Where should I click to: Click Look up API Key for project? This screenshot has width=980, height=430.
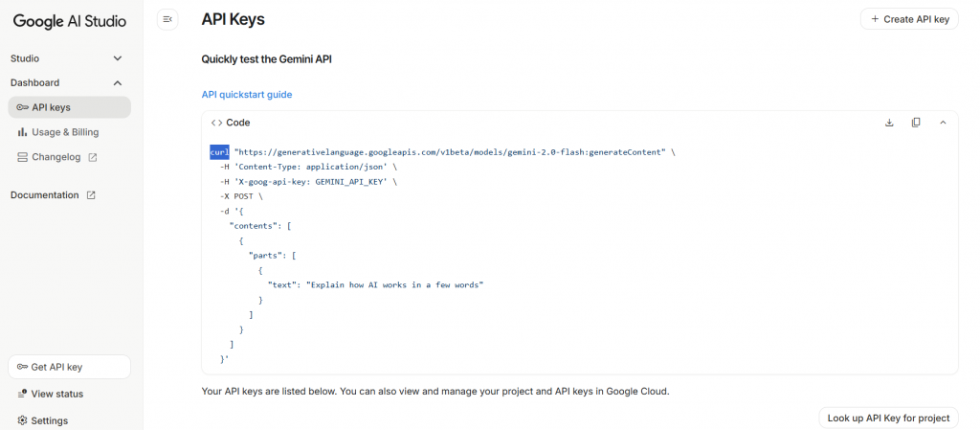tap(888, 418)
